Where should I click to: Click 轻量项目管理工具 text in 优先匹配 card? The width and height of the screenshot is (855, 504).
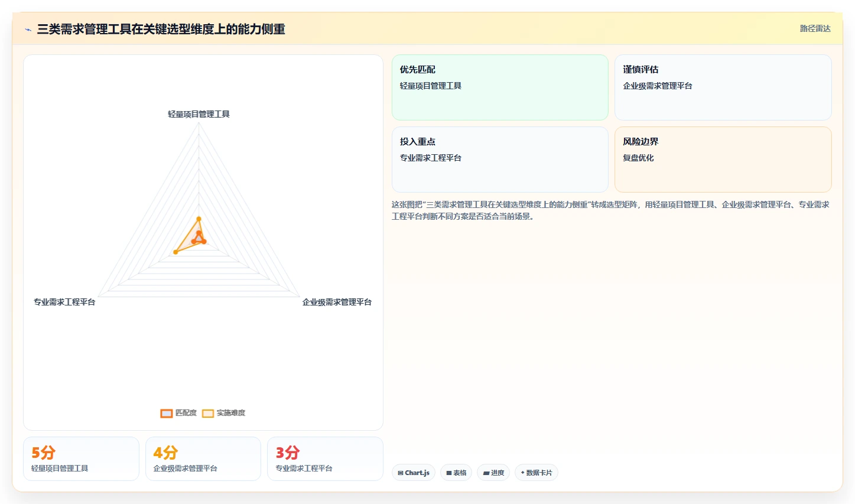click(431, 86)
